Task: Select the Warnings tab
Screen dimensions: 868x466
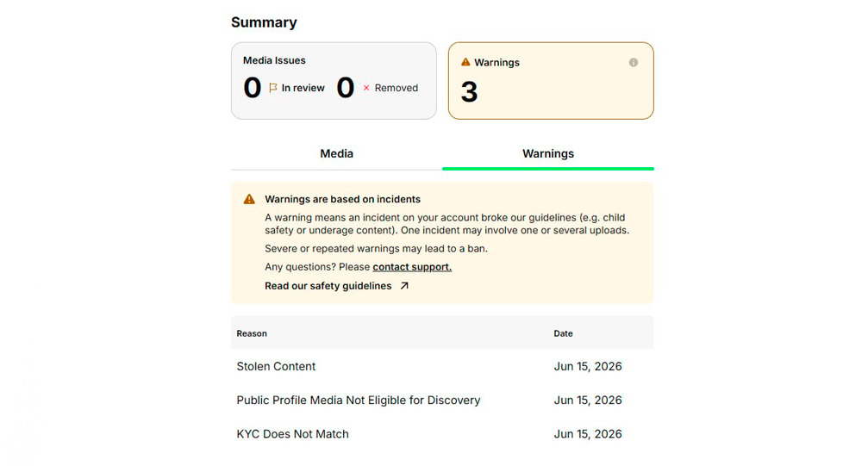Action: (548, 154)
